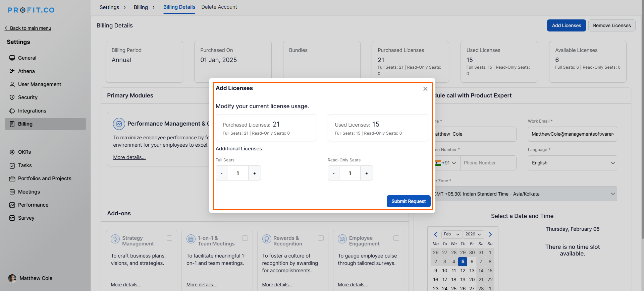Open General settings via its sidebar icon

pos(12,58)
